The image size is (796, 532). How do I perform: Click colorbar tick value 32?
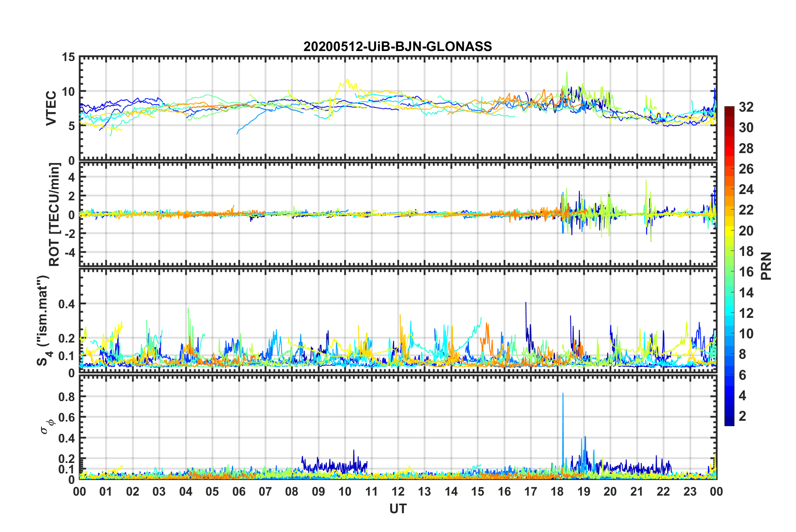coord(746,107)
